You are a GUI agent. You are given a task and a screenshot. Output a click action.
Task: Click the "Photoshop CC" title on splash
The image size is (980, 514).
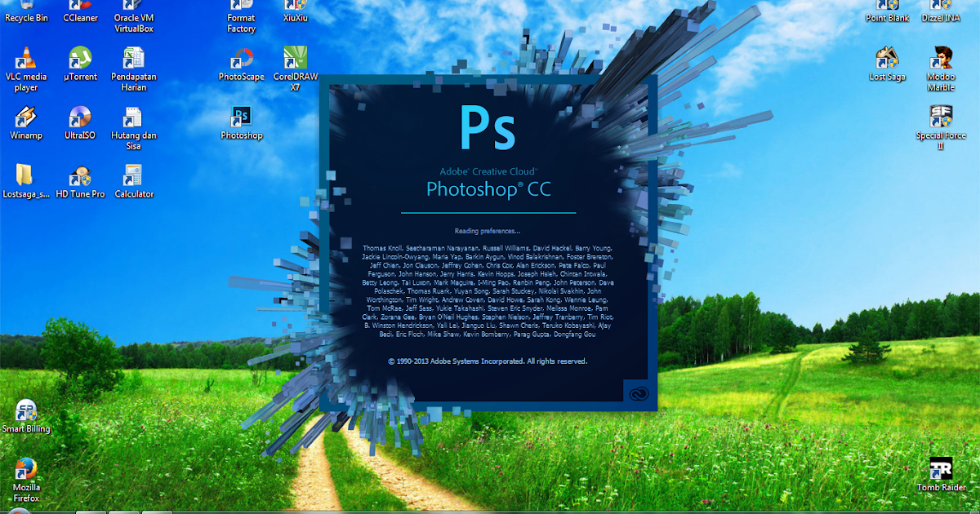(x=488, y=190)
